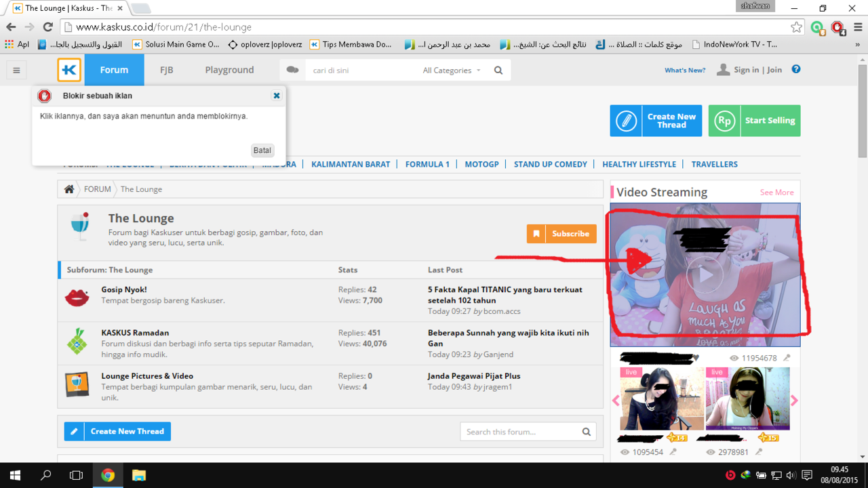
Task: Click the browser address bar
Action: click(x=427, y=27)
